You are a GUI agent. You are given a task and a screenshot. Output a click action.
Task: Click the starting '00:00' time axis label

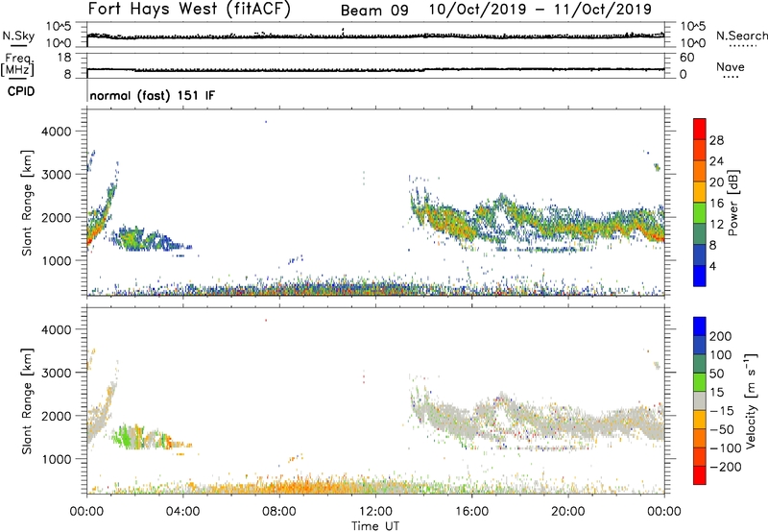point(87,512)
